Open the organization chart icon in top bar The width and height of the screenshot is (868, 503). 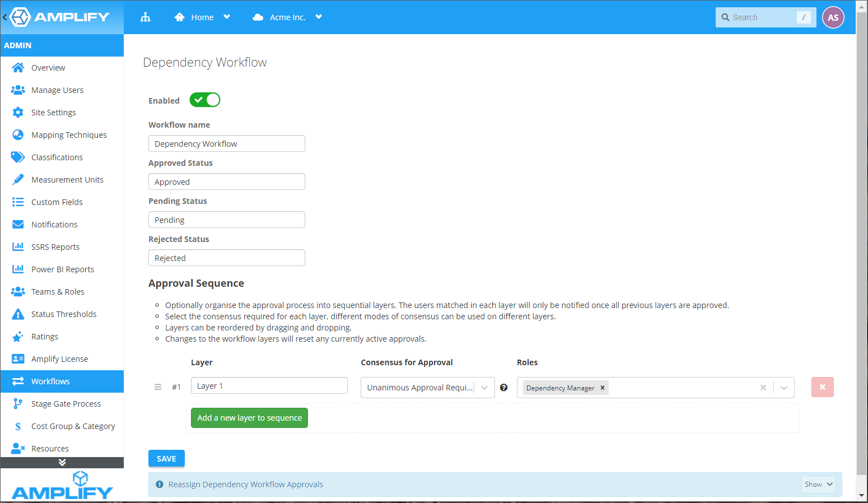tap(146, 17)
